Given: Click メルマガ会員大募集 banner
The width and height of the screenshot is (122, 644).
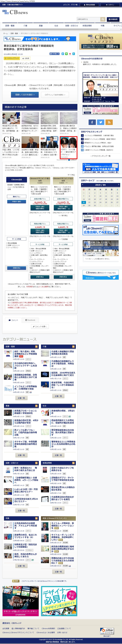Looking at the screenshot, I should (101, 168).
